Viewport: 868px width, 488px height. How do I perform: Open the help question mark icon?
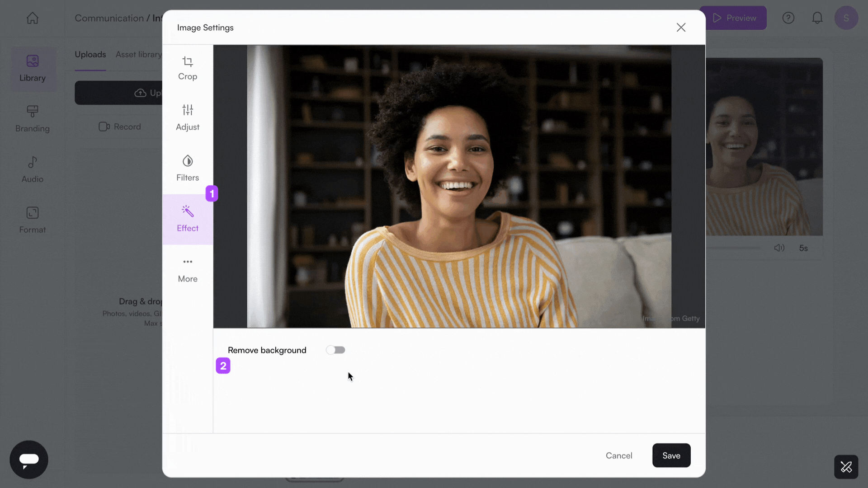pyautogui.click(x=788, y=18)
